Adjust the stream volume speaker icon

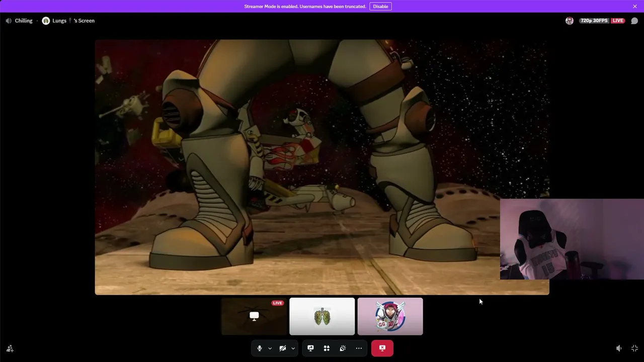coord(619,348)
